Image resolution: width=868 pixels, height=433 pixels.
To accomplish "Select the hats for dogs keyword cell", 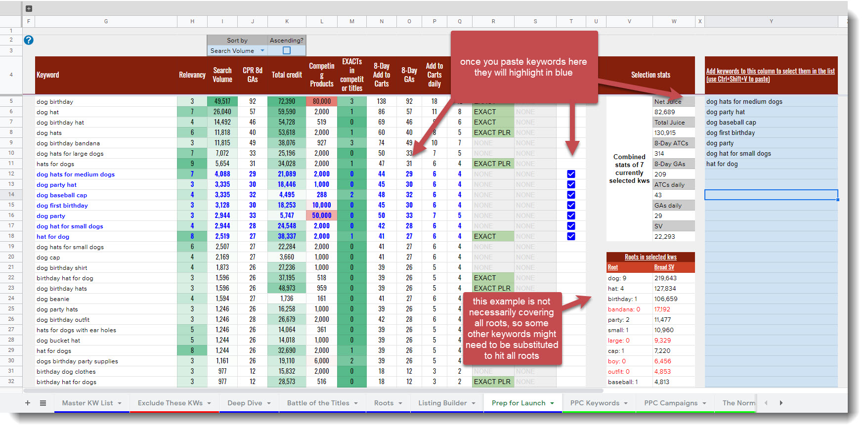I will click(106, 164).
